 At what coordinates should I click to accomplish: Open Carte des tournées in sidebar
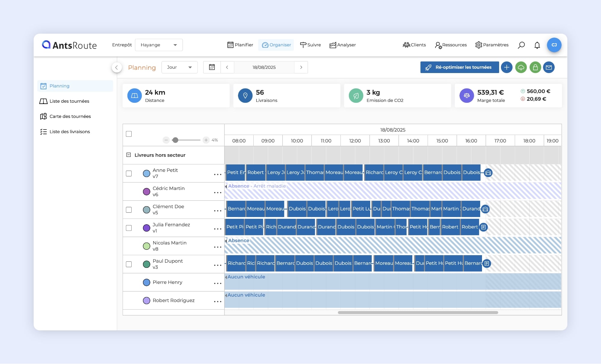click(x=70, y=116)
